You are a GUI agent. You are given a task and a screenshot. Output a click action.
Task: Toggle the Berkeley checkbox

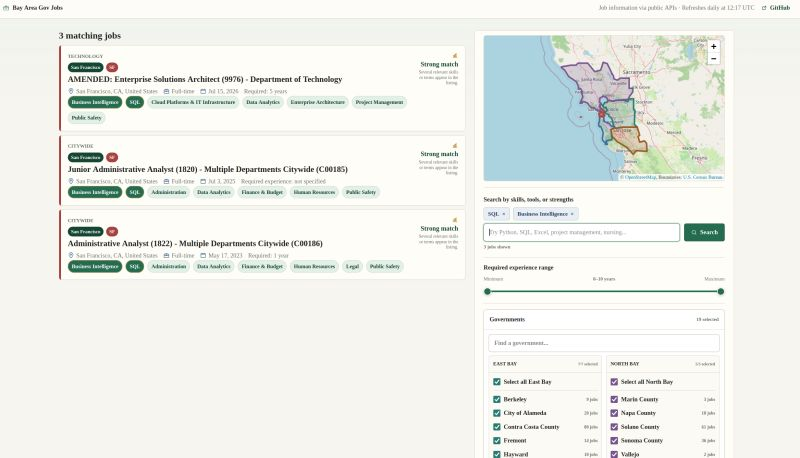[x=497, y=399]
